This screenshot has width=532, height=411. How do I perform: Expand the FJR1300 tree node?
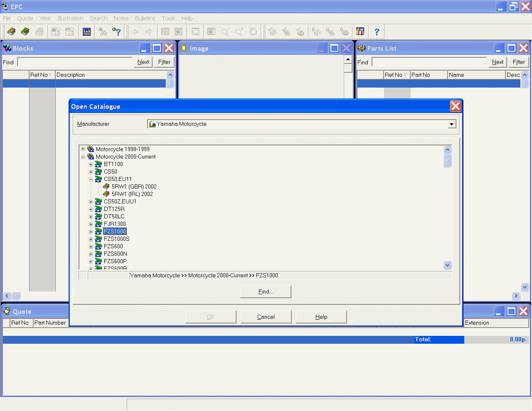[91, 224]
